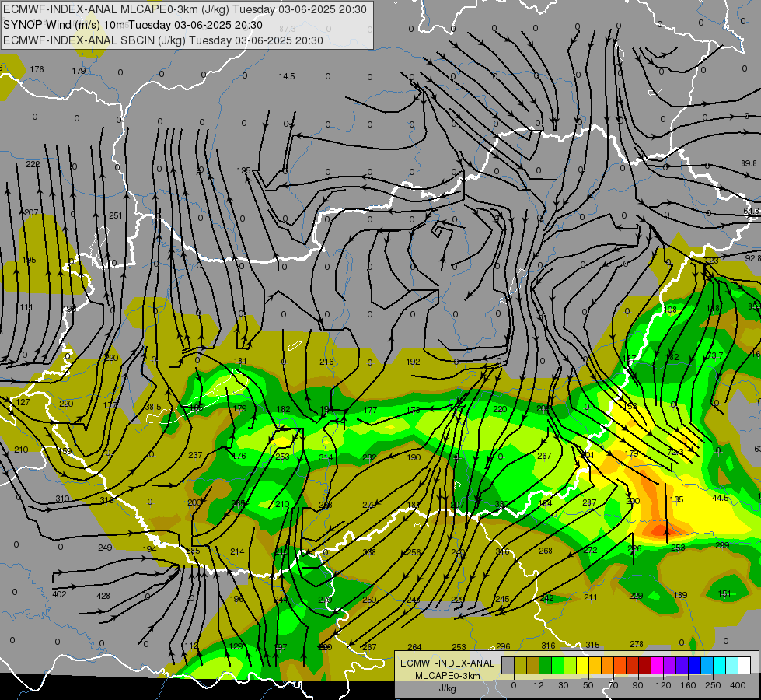This screenshot has width=761, height=700.
Task: Click the legend scale label 160
Action: click(688, 685)
